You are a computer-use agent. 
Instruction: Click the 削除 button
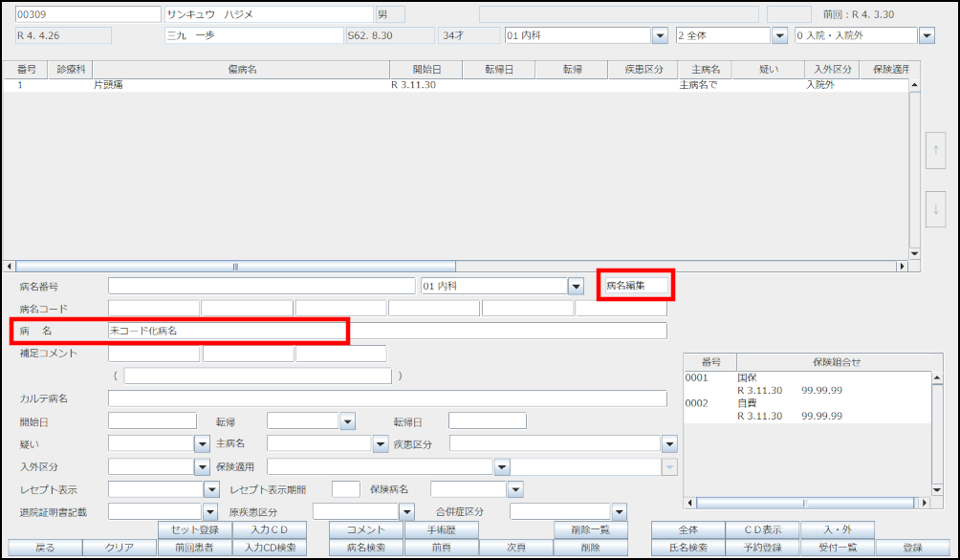point(590,548)
